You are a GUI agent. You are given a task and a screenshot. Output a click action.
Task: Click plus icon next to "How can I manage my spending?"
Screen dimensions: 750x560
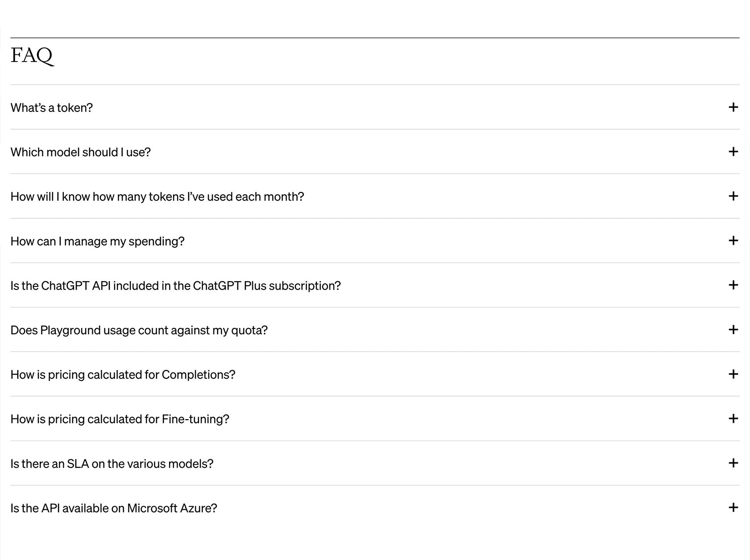pyautogui.click(x=733, y=241)
